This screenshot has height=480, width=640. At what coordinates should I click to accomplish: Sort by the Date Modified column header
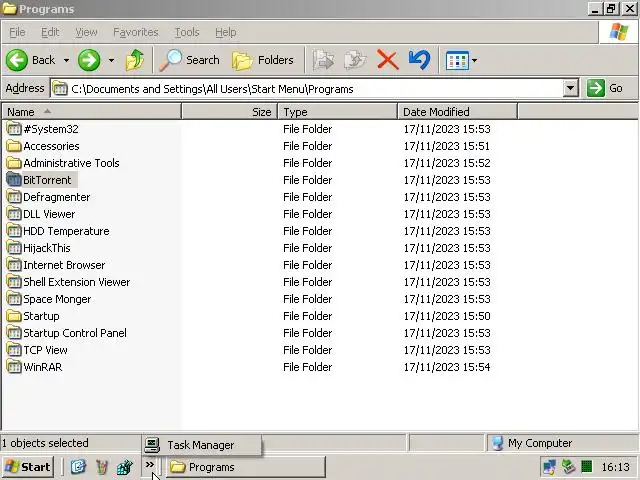tap(458, 111)
